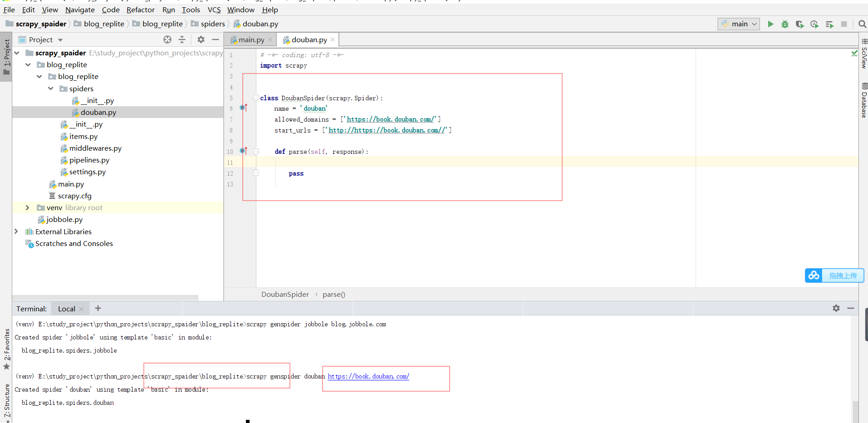This screenshot has width=868, height=423.
Task: Click override gutter marker on line 10
Action: 244,151
